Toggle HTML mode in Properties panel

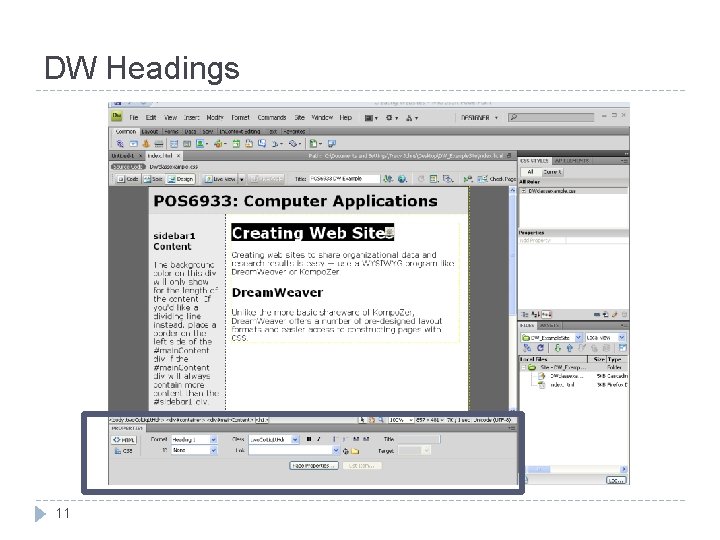pyautogui.click(x=124, y=440)
